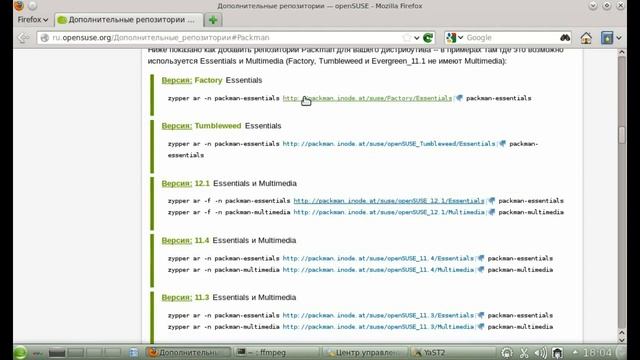Bookmark this page with the star

[x=407, y=38]
